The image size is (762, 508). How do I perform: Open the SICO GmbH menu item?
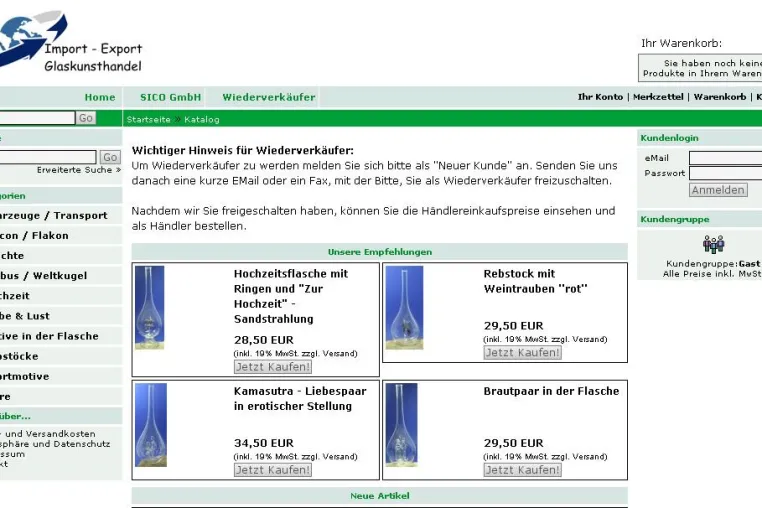[171, 97]
